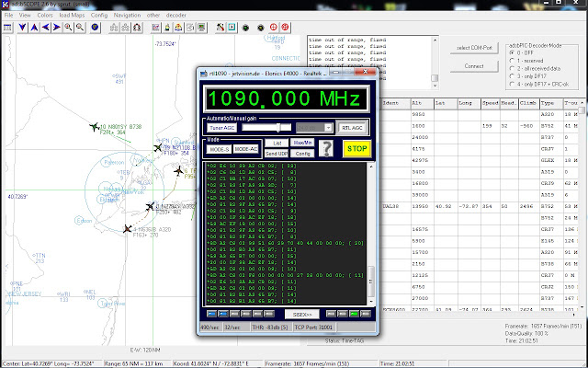Click the Config button in rtl1090
588x368 pixels.
coord(302,154)
